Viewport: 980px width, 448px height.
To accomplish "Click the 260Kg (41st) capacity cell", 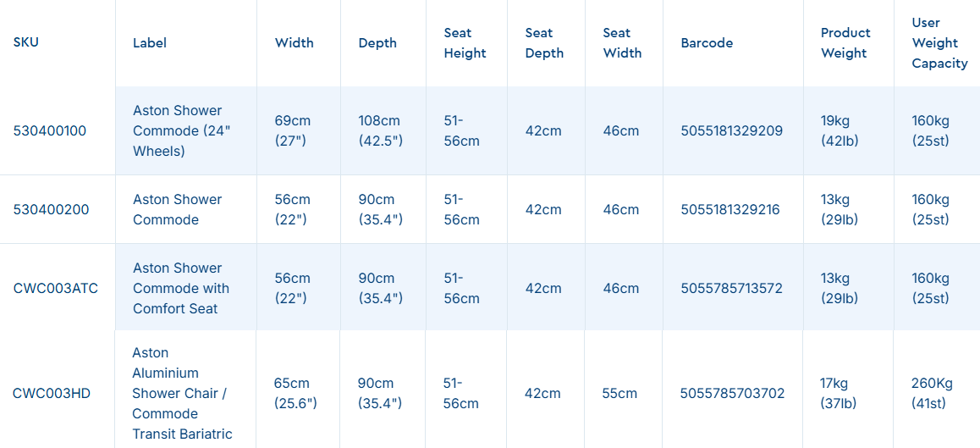I will point(932,394).
